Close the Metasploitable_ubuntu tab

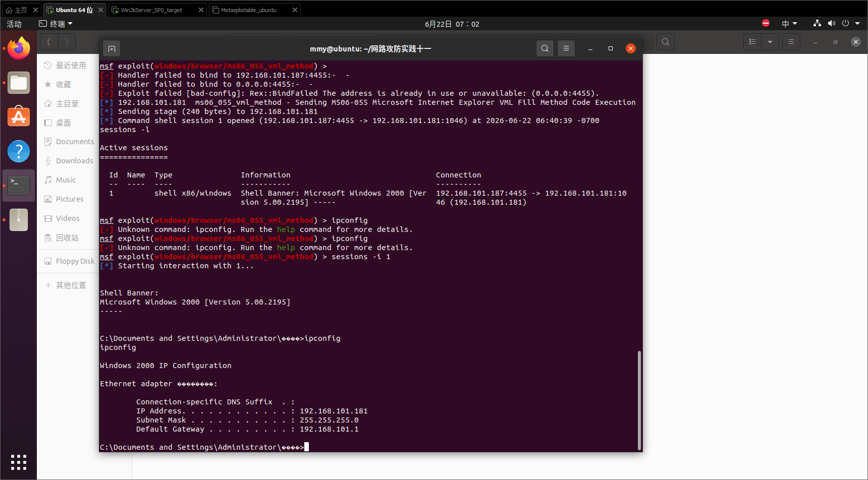(295, 10)
